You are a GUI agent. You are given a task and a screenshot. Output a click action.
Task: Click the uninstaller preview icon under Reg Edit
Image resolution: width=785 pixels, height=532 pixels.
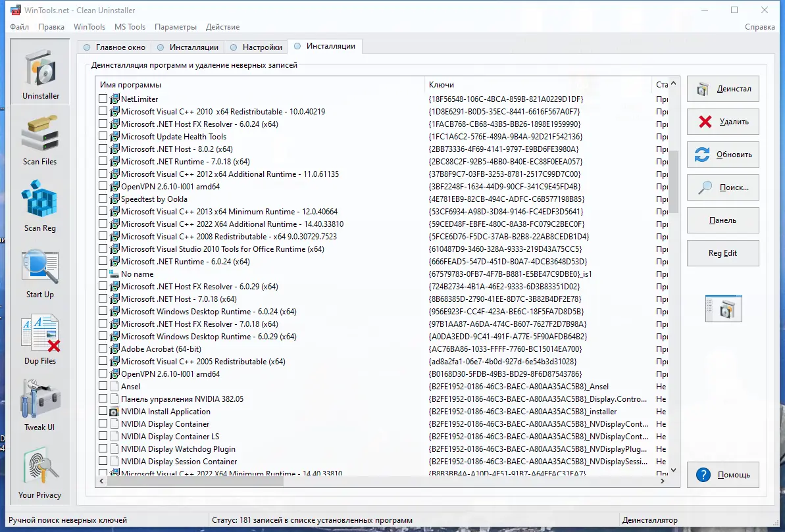[723, 308]
